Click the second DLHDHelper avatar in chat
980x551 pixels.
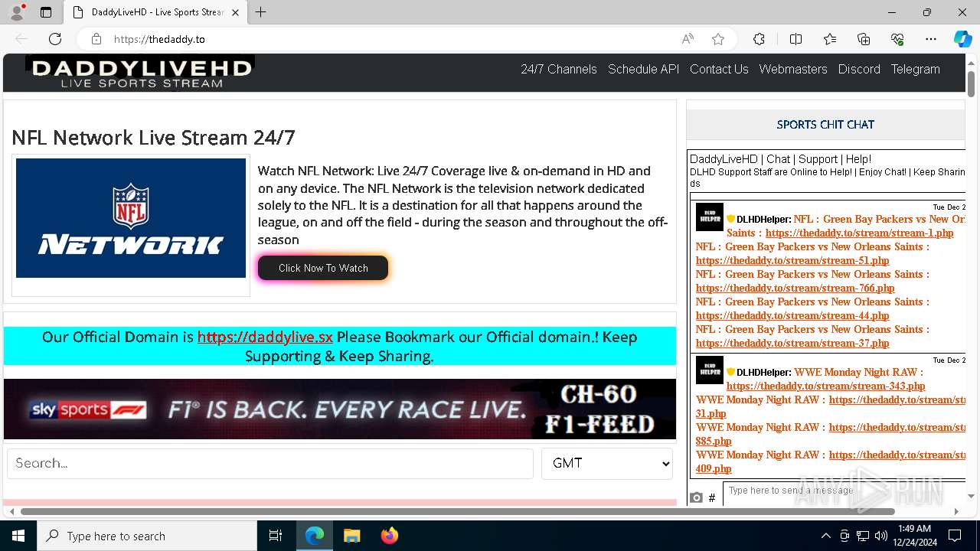[710, 370]
